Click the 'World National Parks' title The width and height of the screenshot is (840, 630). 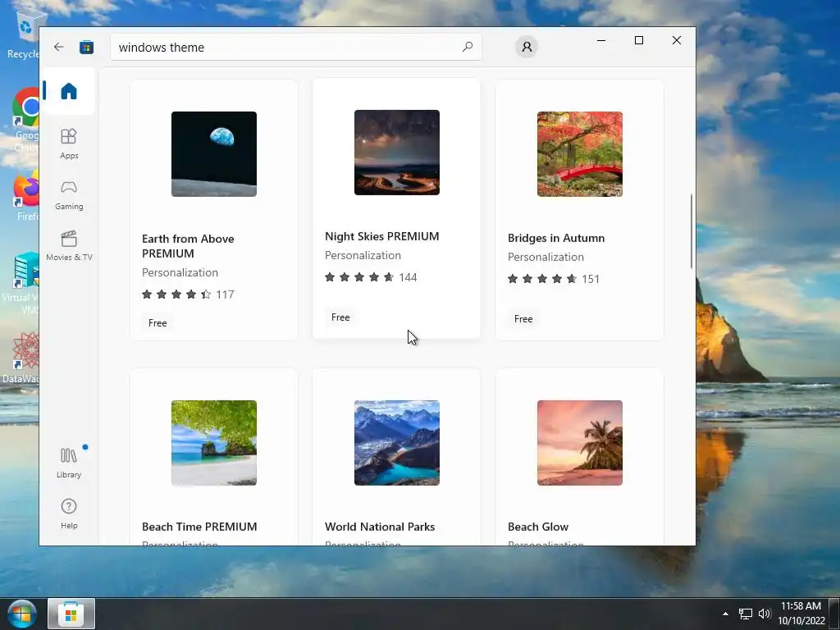click(x=380, y=527)
